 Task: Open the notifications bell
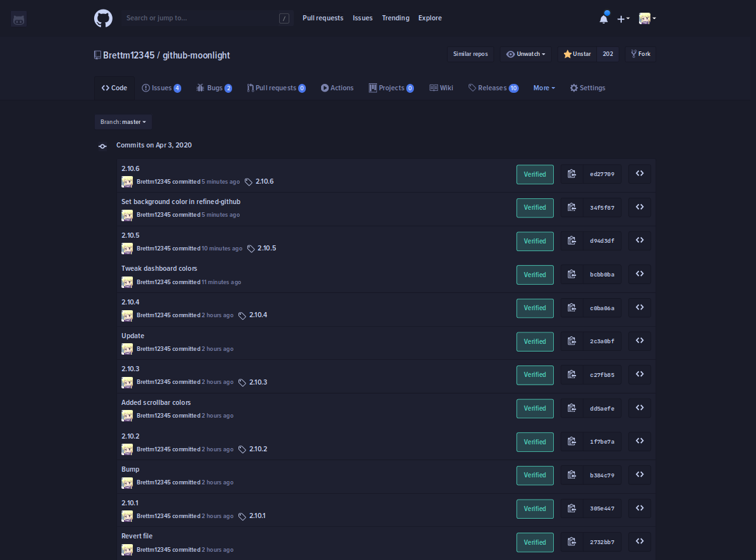click(603, 18)
